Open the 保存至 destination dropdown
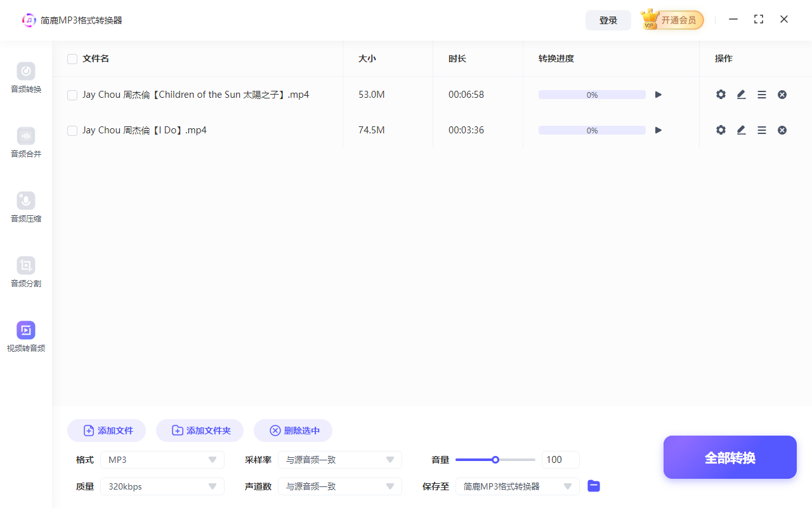The image size is (812, 508). tap(518, 486)
